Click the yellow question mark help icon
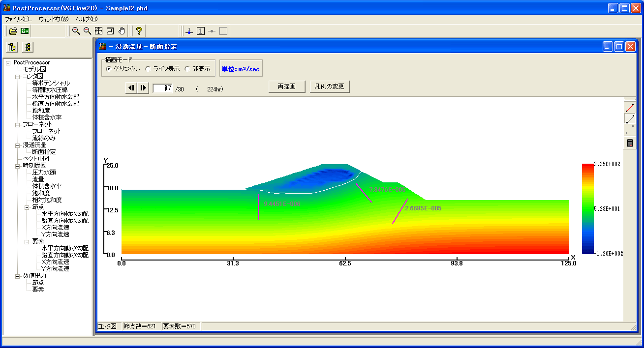644x348 pixels. coord(139,31)
